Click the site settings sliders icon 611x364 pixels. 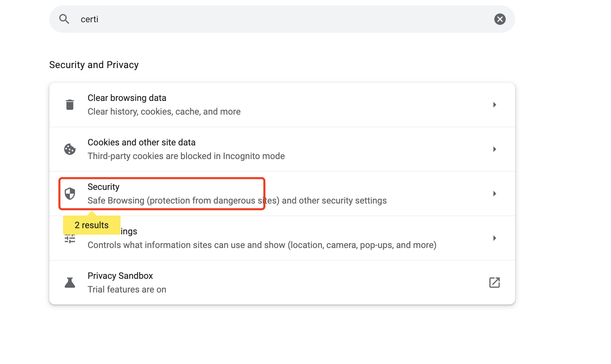coord(70,239)
